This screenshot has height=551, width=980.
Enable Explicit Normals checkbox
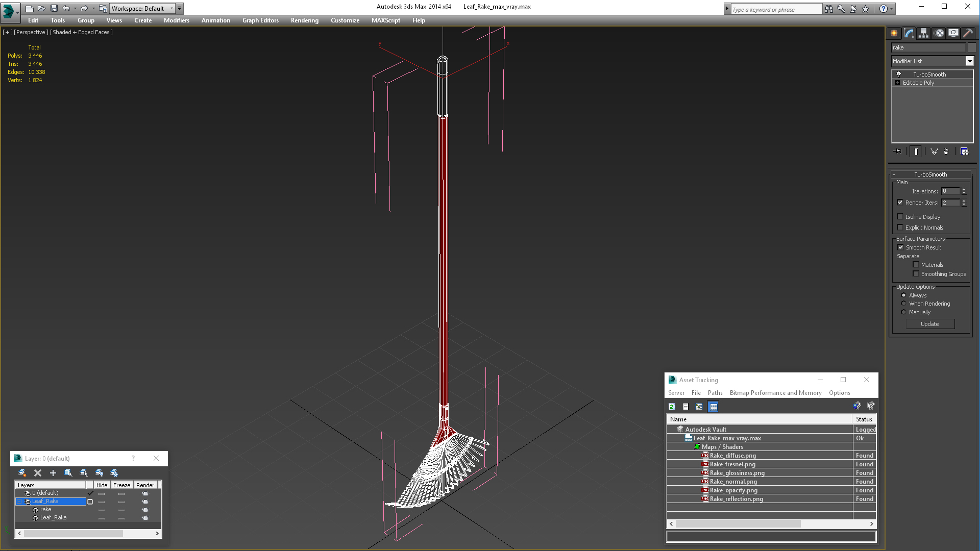(900, 228)
